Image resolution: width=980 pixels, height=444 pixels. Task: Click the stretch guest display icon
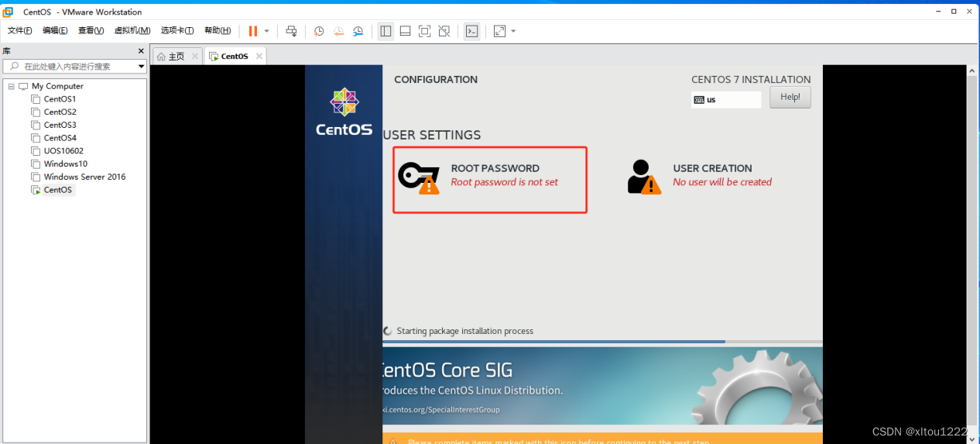tap(499, 31)
